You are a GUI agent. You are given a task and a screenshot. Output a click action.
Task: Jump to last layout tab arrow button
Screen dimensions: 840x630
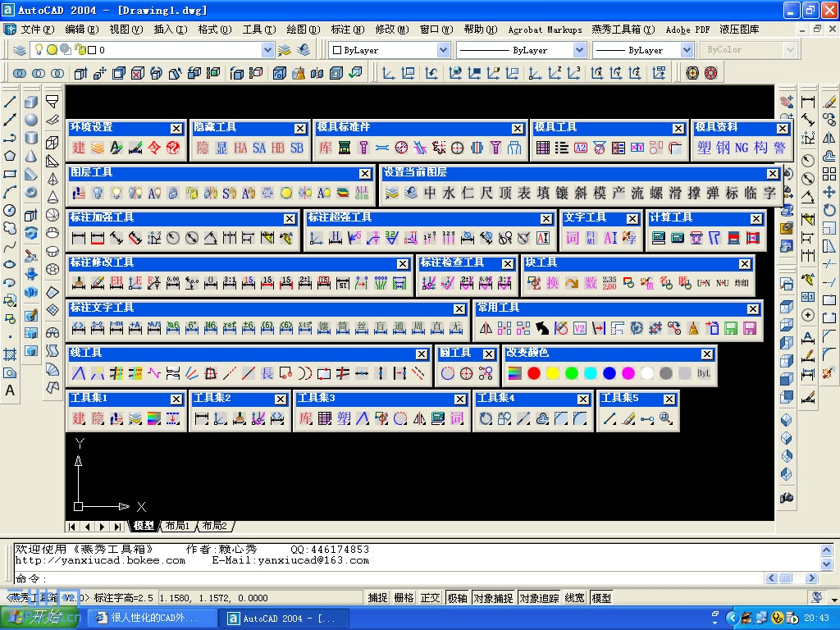pos(116,527)
